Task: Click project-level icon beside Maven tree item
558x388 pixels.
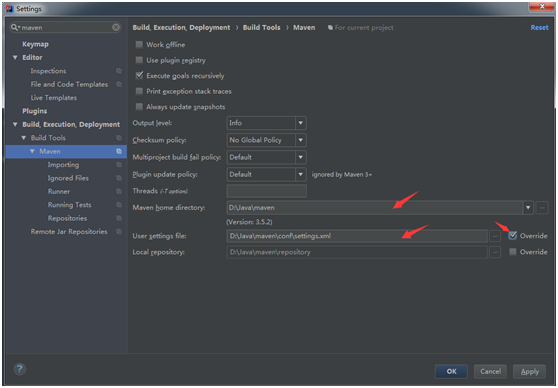Action: 119,151
